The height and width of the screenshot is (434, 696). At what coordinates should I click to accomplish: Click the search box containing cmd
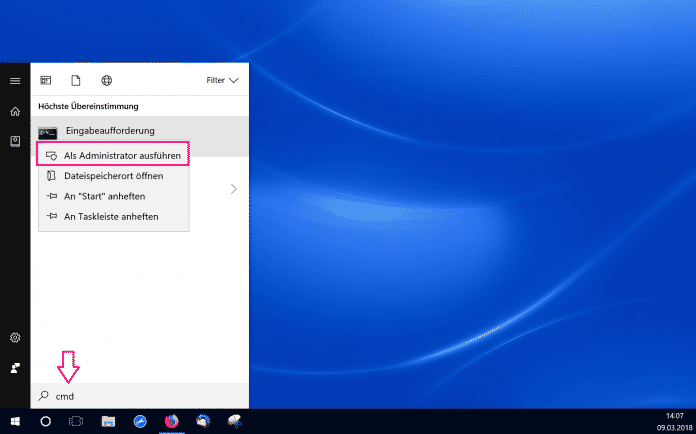(x=140, y=396)
